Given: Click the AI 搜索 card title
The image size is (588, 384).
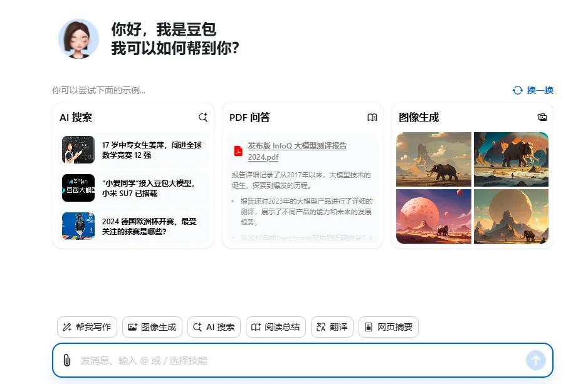Looking at the screenshot, I should click(x=76, y=117).
